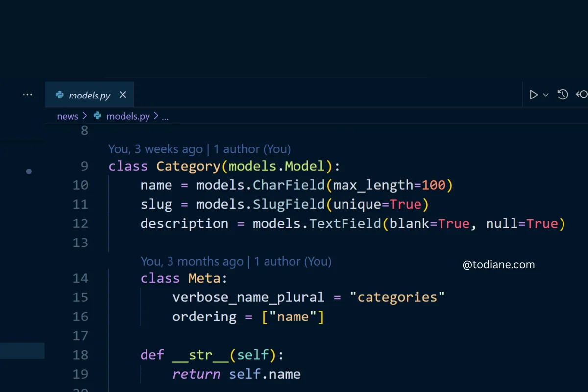Open the file history clock icon
Viewport: 588px width, 392px height.
click(x=563, y=95)
